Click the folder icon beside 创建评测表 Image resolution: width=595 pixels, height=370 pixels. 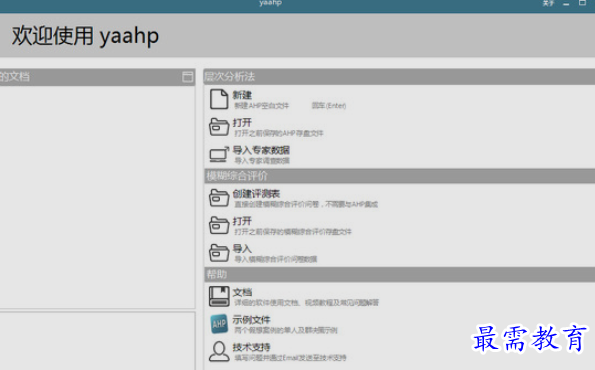click(219, 198)
